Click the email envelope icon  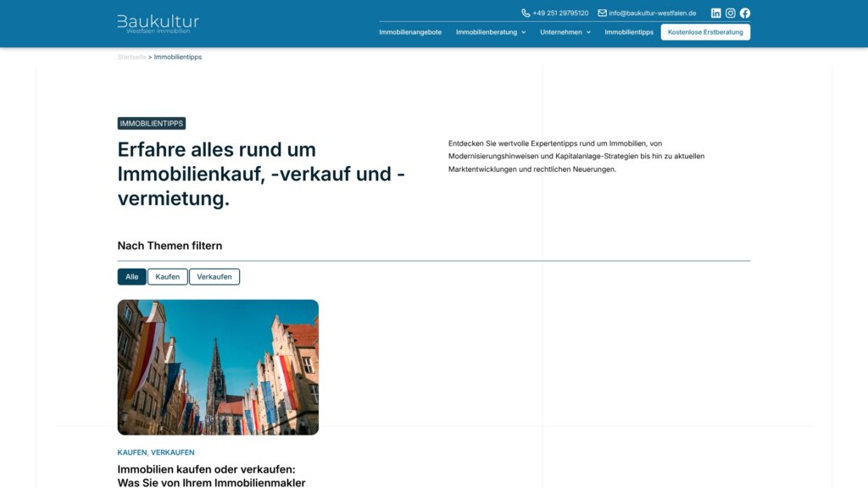603,13
